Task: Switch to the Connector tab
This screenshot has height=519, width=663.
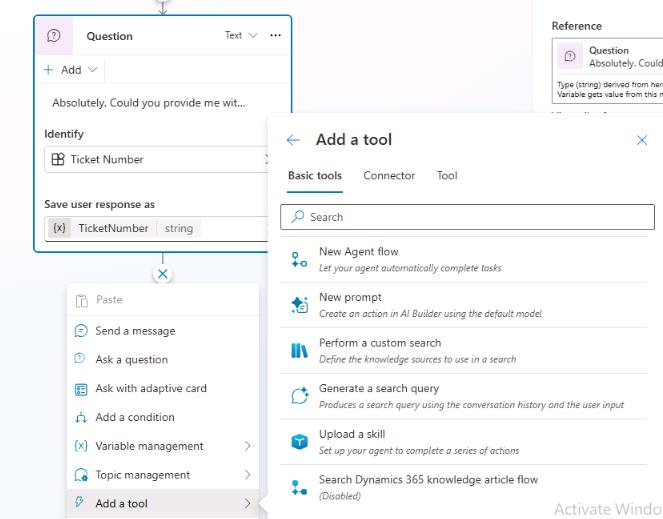Action: (x=388, y=176)
